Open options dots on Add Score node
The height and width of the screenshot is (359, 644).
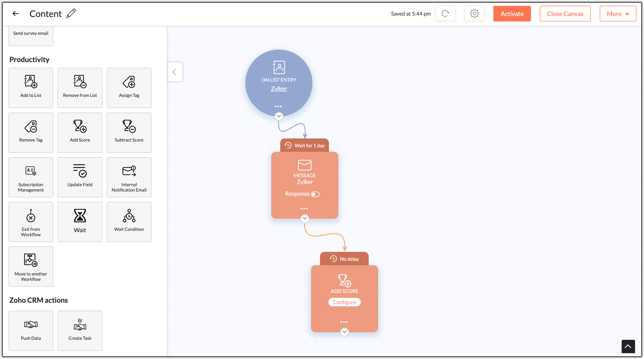click(x=344, y=322)
